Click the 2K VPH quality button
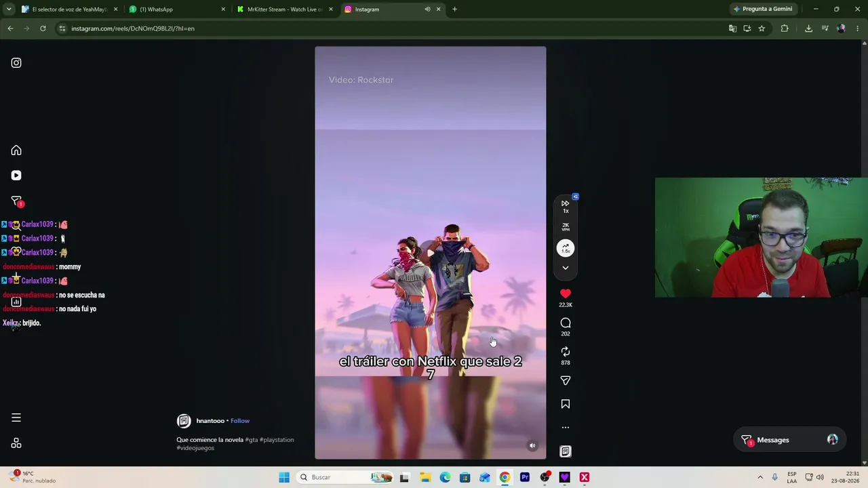 tap(566, 227)
